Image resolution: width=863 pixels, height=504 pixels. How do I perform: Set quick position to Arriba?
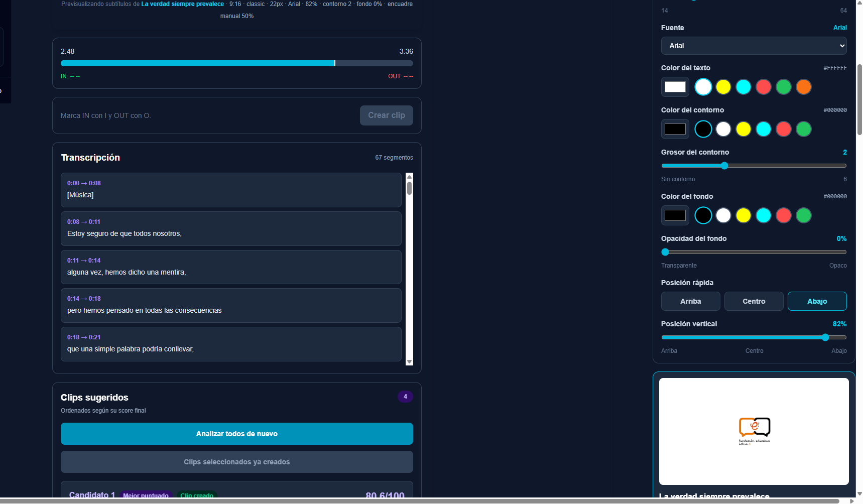click(x=691, y=301)
